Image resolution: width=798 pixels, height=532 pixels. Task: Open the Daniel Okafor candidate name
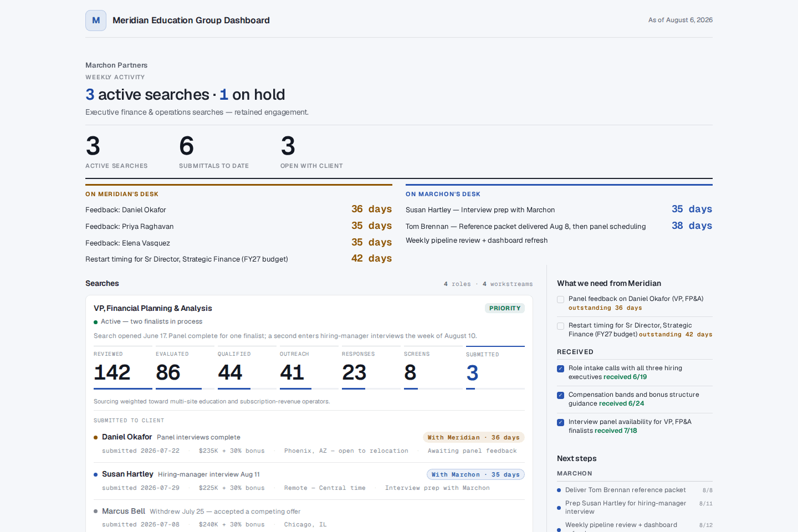127,437
